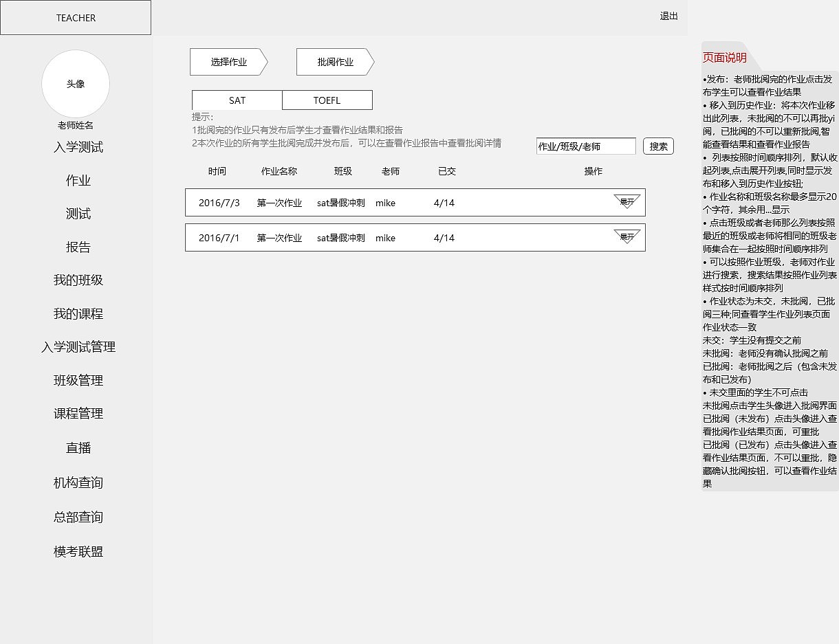Open the 批阅作业 review step
The image size is (839, 644).
(x=334, y=62)
